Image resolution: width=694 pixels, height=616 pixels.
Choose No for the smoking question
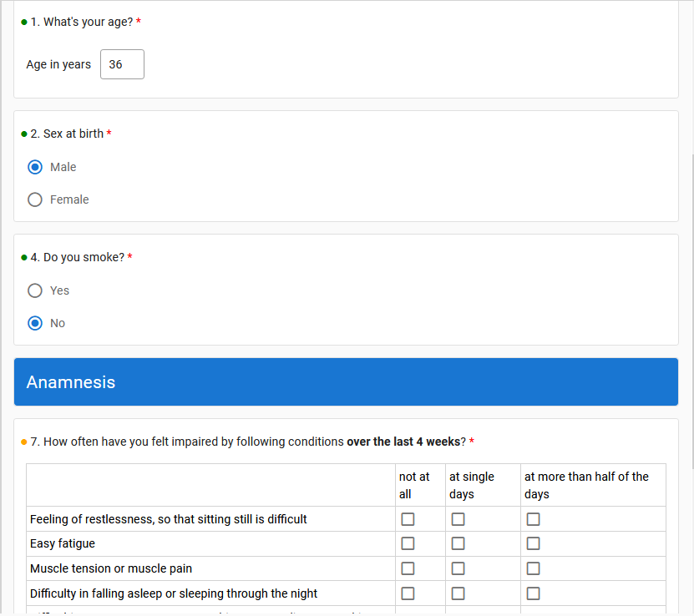[x=34, y=323]
